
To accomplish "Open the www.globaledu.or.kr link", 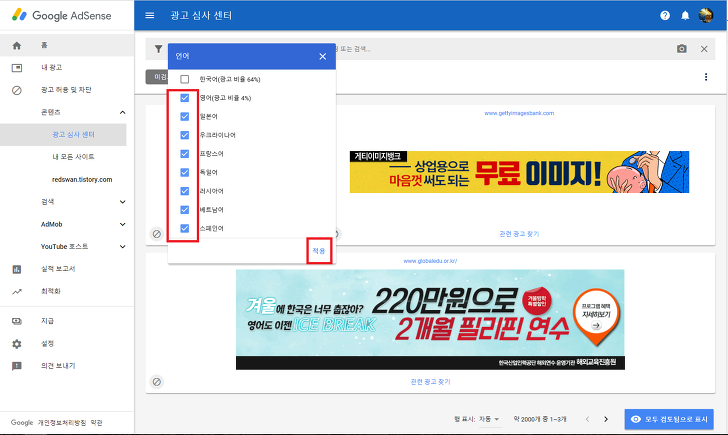I will click(x=430, y=261).
